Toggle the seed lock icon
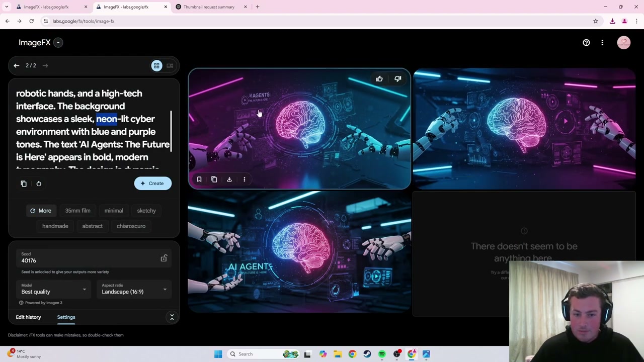Image resolution: width=644 pixels, height=362 pixels. (164, 258)
